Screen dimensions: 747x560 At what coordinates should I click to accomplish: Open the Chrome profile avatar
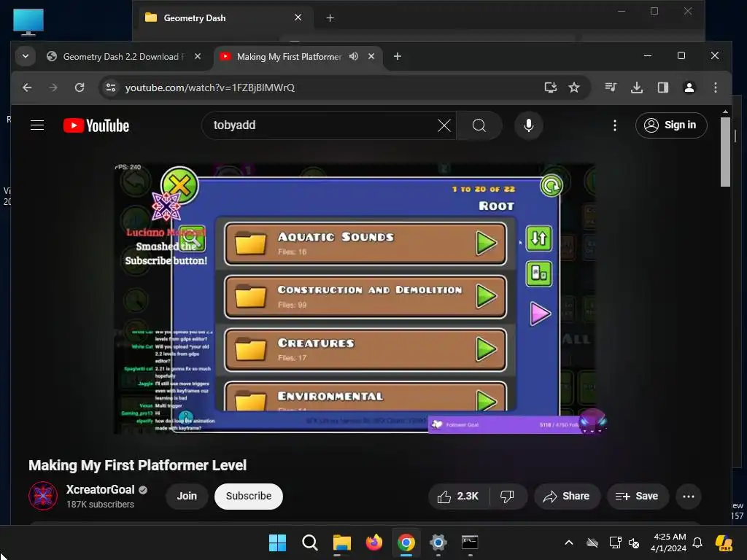[689, 87]
